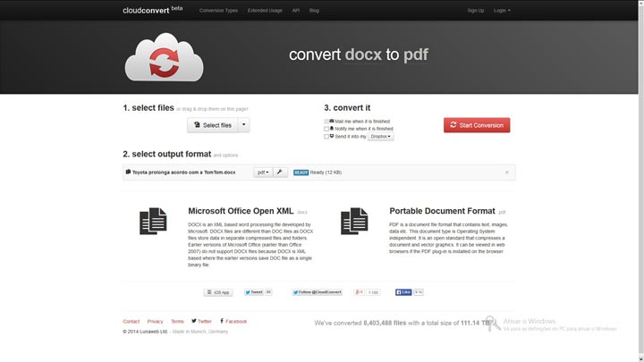Click 'pdf' target format in headline

coord(416,55)
